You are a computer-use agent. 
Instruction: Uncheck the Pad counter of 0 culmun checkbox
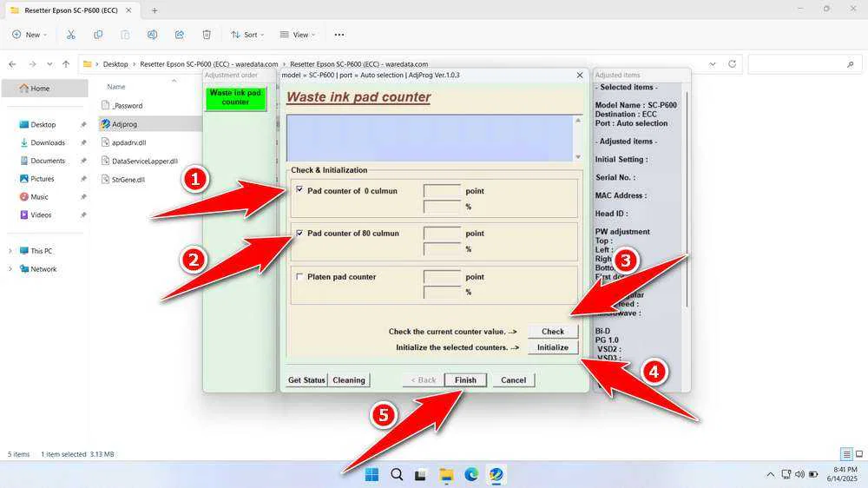300,190
